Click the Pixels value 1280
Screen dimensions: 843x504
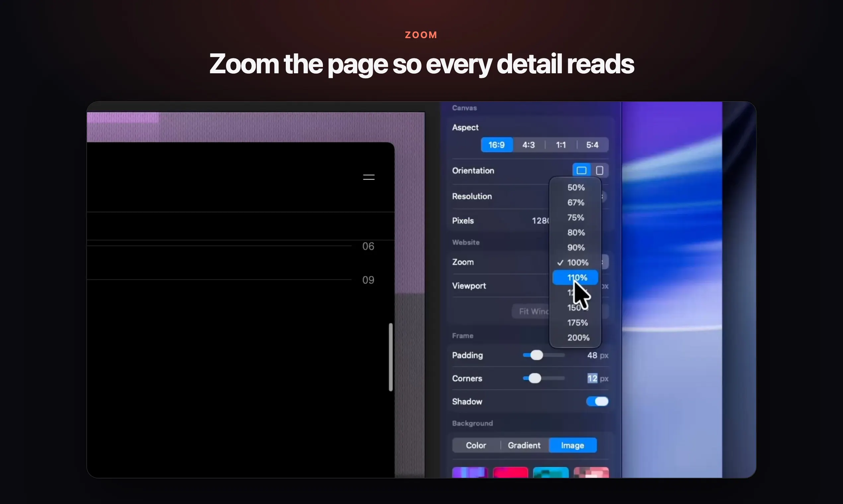click(540, 221)
